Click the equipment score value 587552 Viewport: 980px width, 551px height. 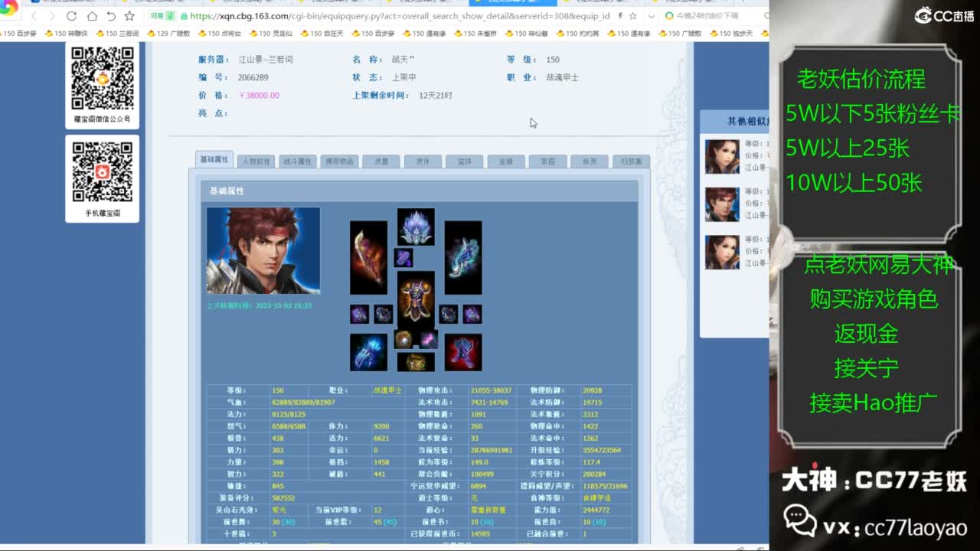pos(283,498)
